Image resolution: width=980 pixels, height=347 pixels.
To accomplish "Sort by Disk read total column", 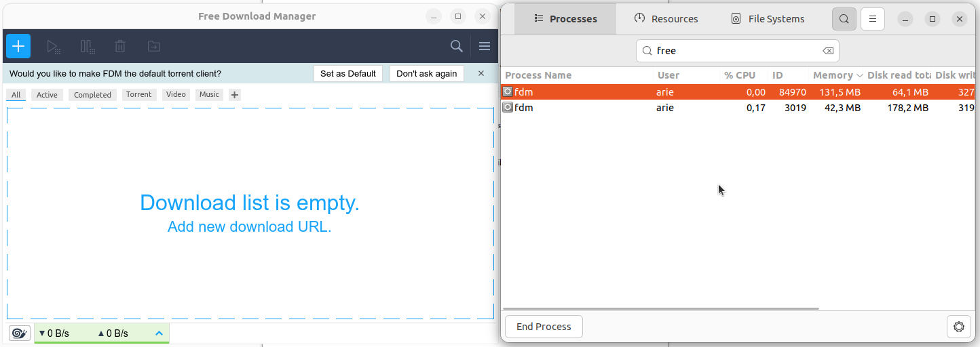I will click(899, 75).
